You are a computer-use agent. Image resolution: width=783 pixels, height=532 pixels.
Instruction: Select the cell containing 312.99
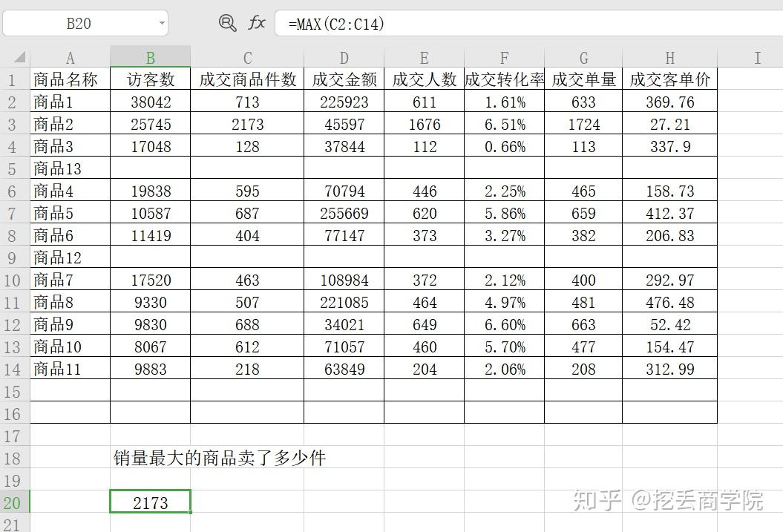pyautogui.click(x=669, y=368)
